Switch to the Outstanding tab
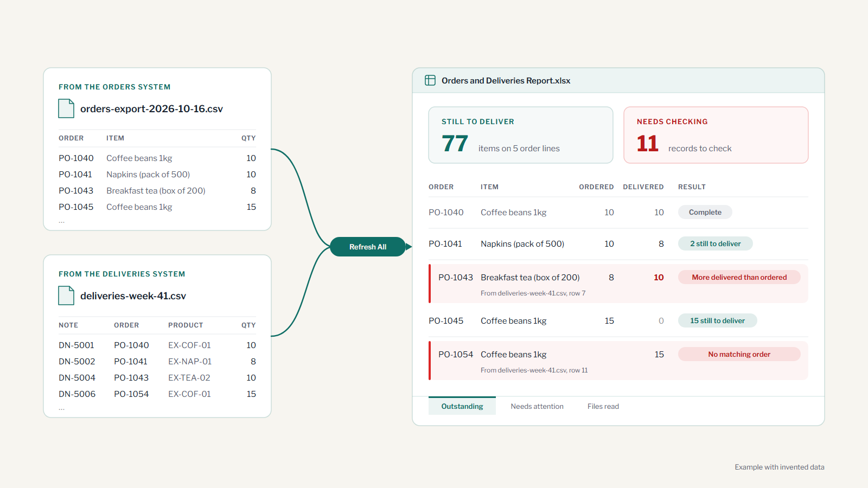The image size is (868, 488). 462,406
